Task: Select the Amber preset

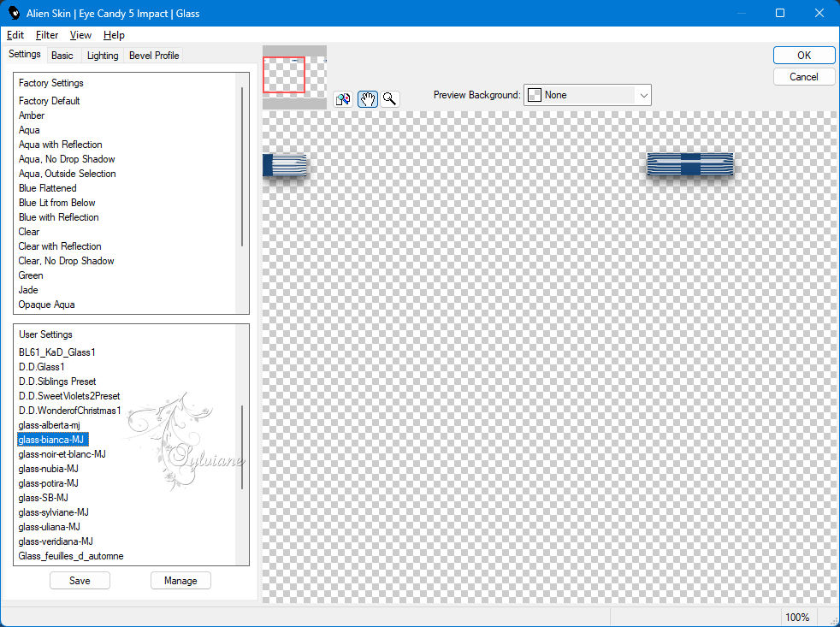Action: (32, 115)
